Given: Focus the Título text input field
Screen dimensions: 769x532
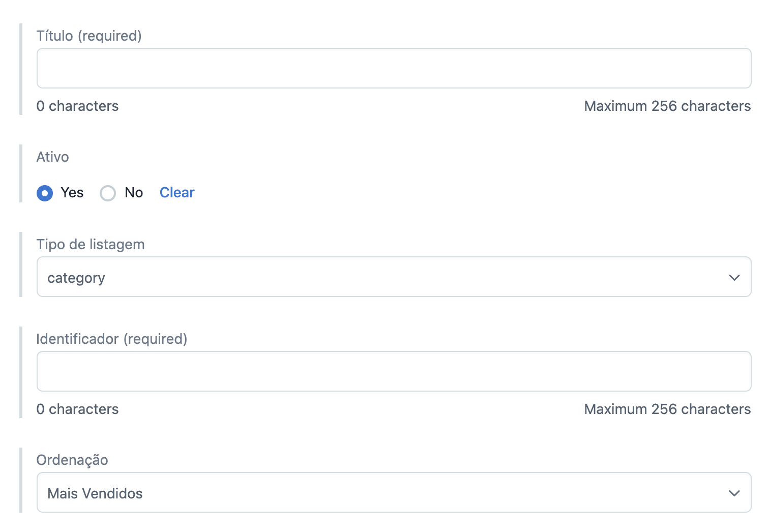Looking at the screenshot, I should (394, 68).
